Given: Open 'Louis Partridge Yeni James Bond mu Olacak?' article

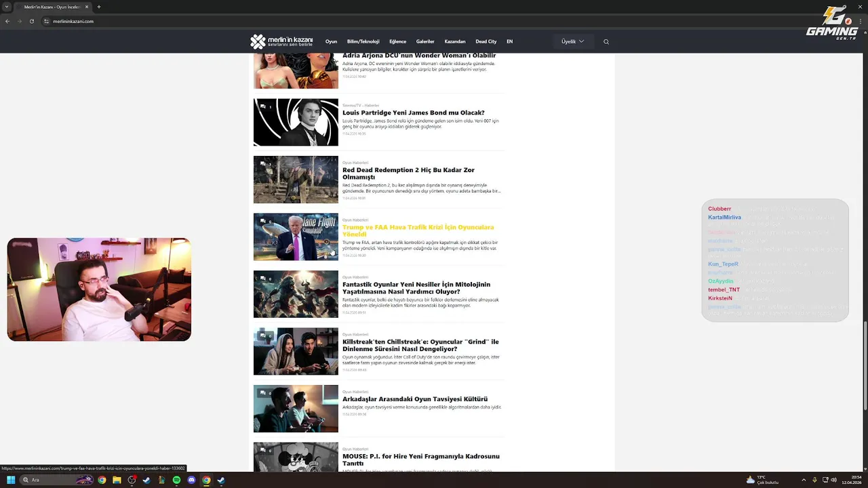Looking at the screenshot, I should (x=413, y=113).
